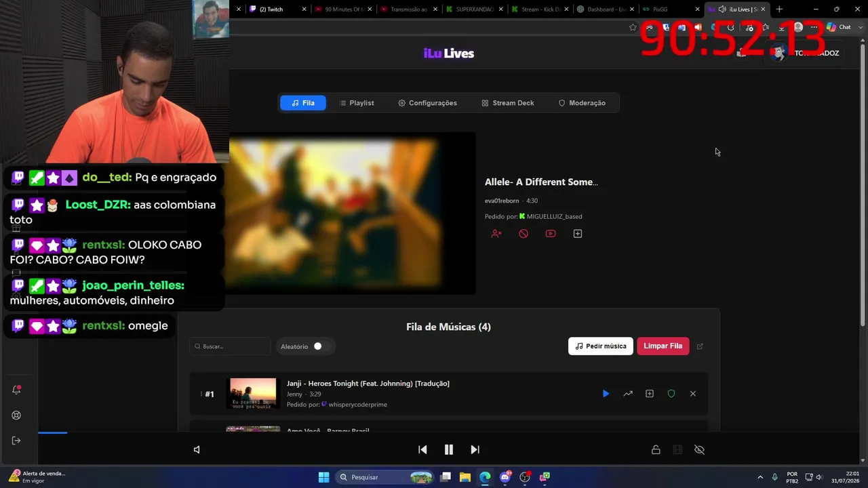This screenshot has width=868, height=488.
Task: Switch to the SUPERXANDAO browser tab
Action: tap(475, 9)
